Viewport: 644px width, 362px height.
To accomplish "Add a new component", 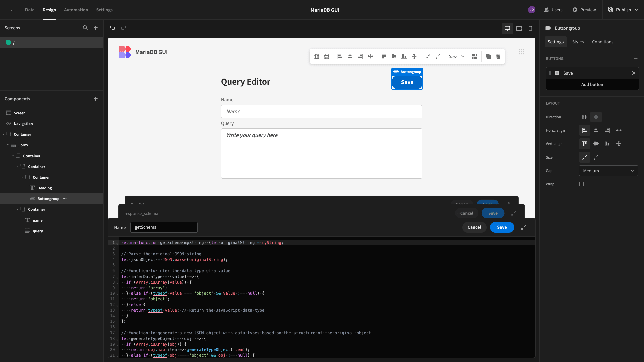I will [96, 99].
